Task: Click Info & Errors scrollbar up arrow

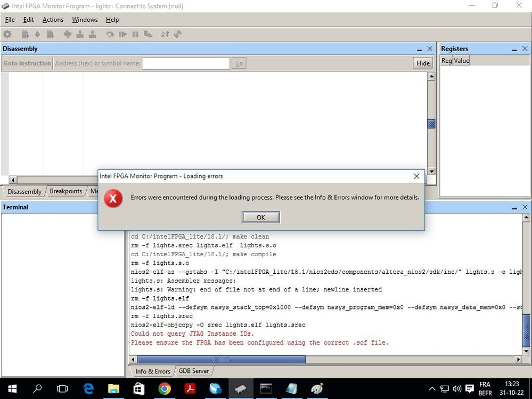Action: tap(526, 217)
